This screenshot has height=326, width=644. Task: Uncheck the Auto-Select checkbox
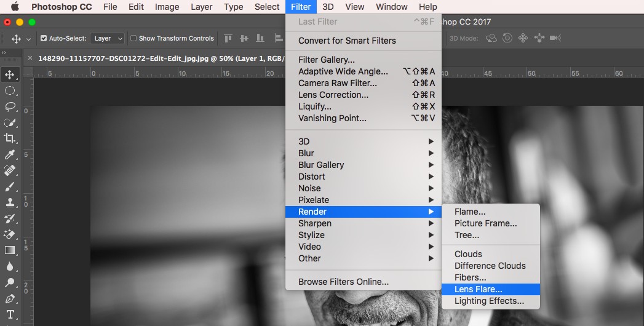[x=44, y=38]
